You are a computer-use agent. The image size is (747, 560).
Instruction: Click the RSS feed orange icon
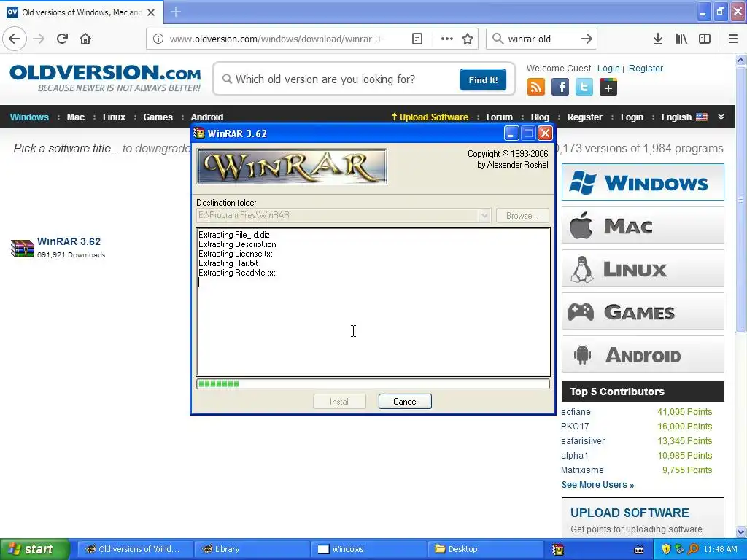pyautogui.click(x=536, y=87)
